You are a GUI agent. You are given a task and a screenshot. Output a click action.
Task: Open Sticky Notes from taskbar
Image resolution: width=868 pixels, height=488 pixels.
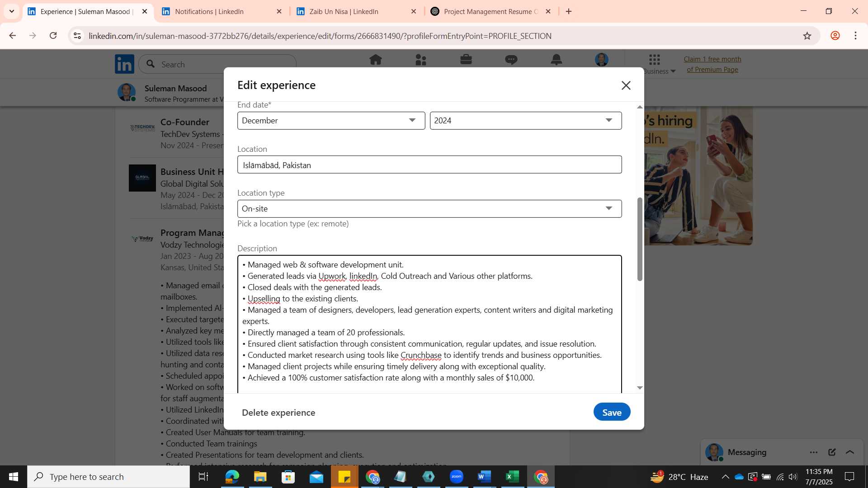tap(344, 477)
